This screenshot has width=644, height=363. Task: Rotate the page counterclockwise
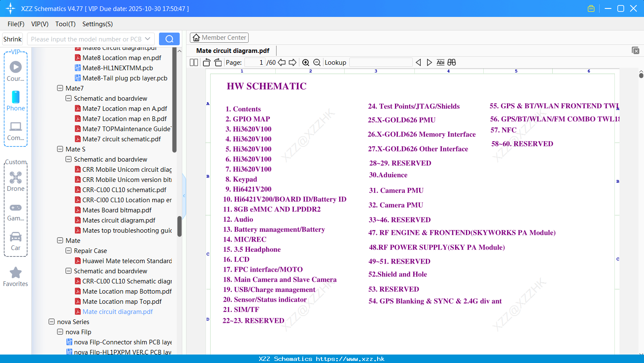(x=207, y=63)
